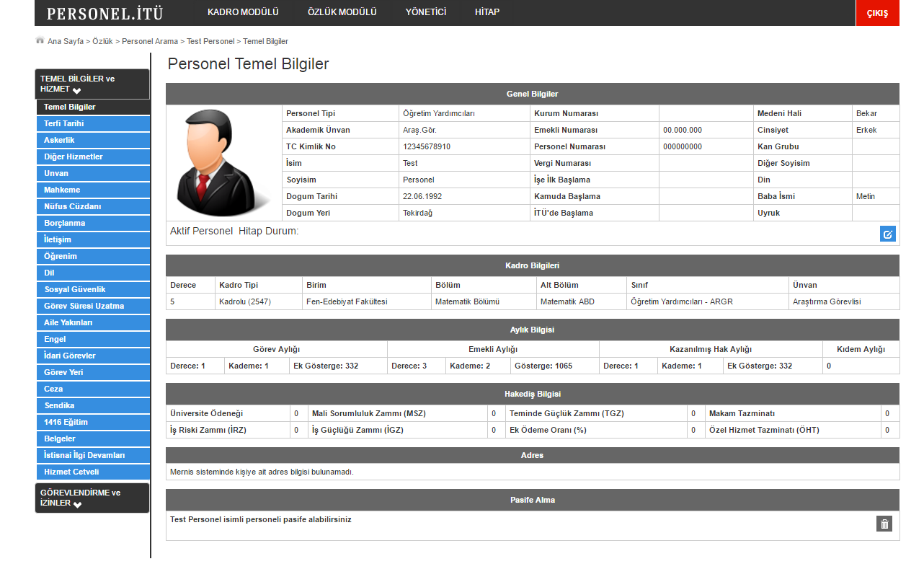Screen dimensions: 924x564
Task: Open the YÖNETİCİ menu
Action: (425, 12)
